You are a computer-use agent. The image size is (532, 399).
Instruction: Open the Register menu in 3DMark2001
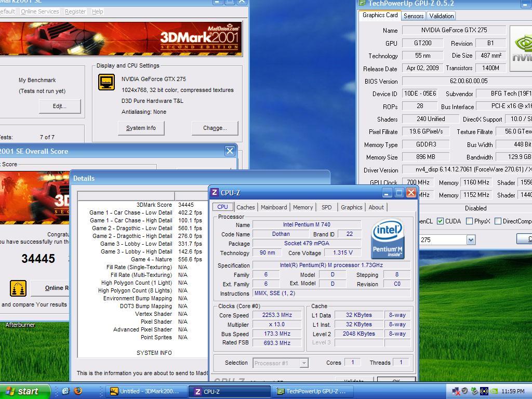(75, 11)
